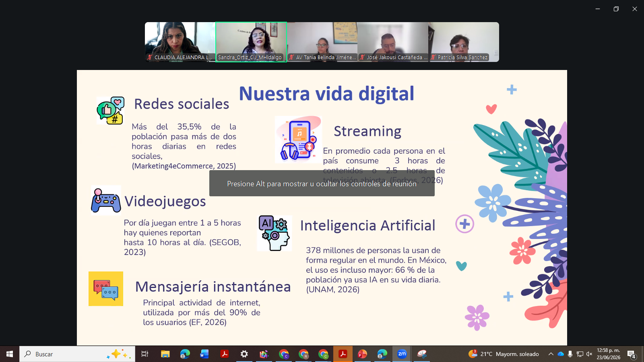Click '378 millones de personas la usan de' text

373,250
